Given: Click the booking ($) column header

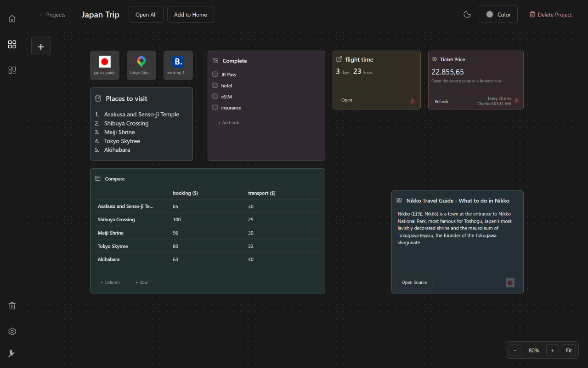Looking at the screenshot, I should coord(186,193).
